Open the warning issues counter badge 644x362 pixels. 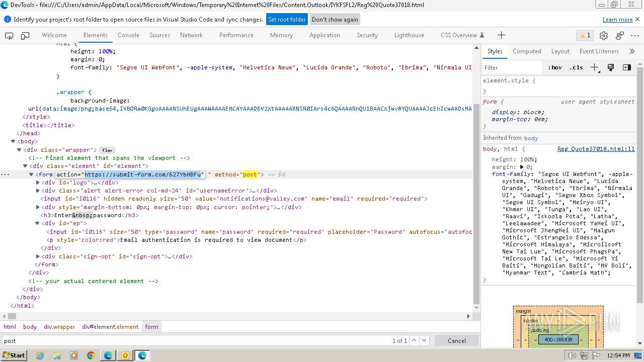coord(585,35)
